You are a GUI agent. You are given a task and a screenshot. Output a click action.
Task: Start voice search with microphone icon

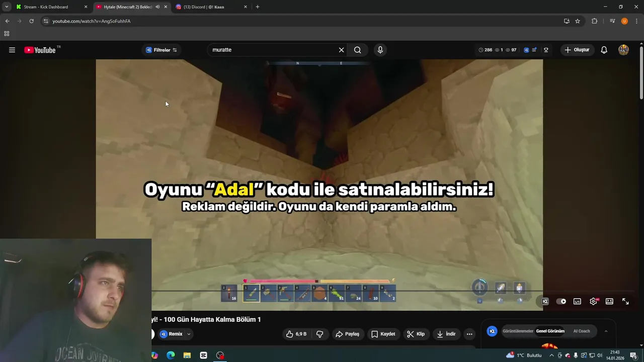pyautogui.click(x=380, y=50)
